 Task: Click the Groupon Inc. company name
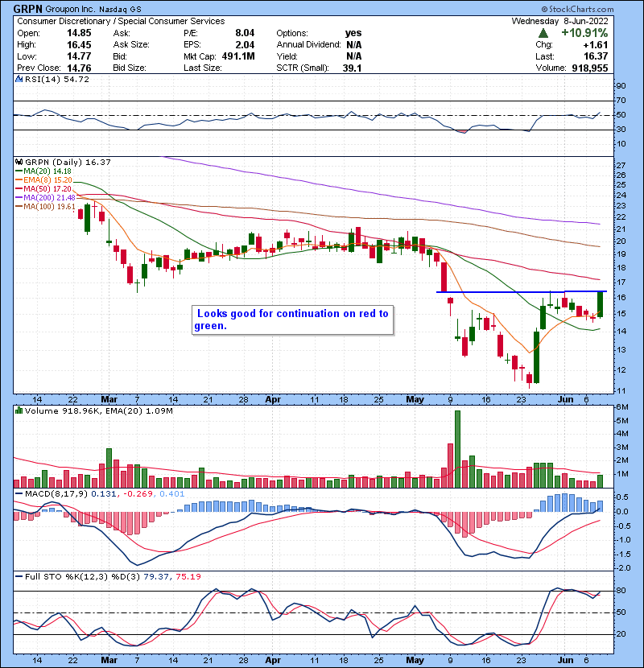(70, 9)
